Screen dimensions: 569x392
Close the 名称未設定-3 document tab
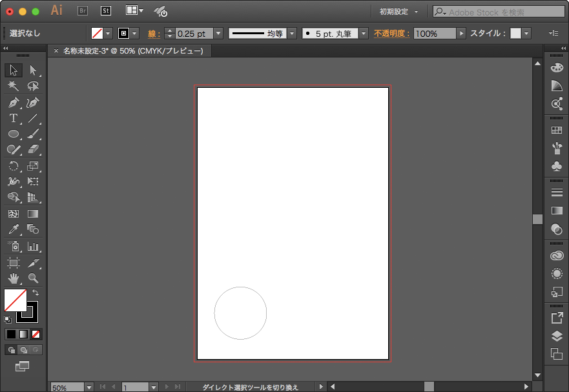(56, 51)
